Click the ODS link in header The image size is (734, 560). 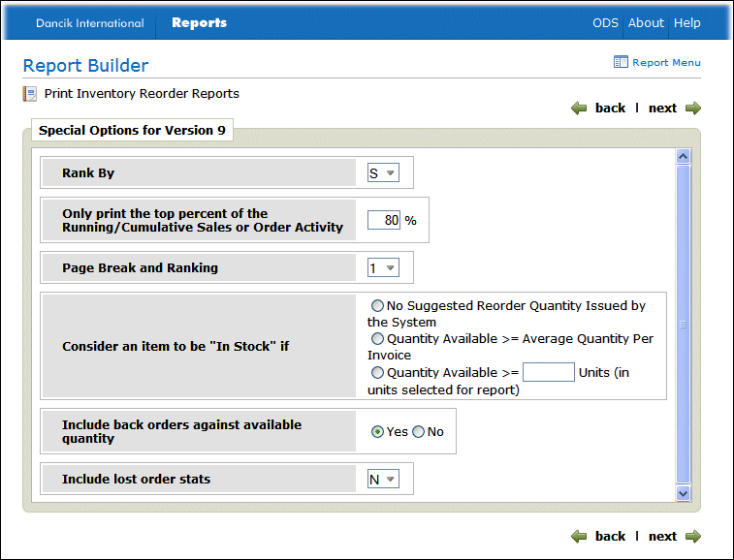(605, 23)
